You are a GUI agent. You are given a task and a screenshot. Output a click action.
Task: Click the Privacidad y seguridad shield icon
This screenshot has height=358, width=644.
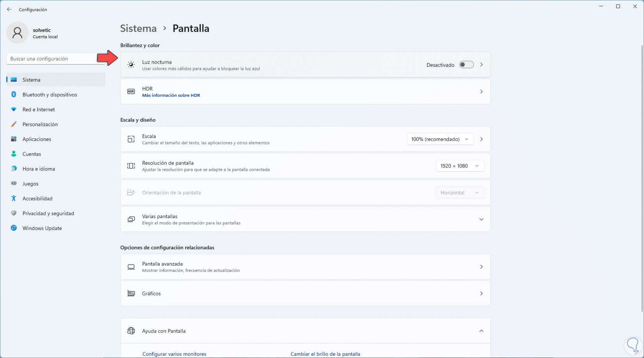(x=14, y=213)
